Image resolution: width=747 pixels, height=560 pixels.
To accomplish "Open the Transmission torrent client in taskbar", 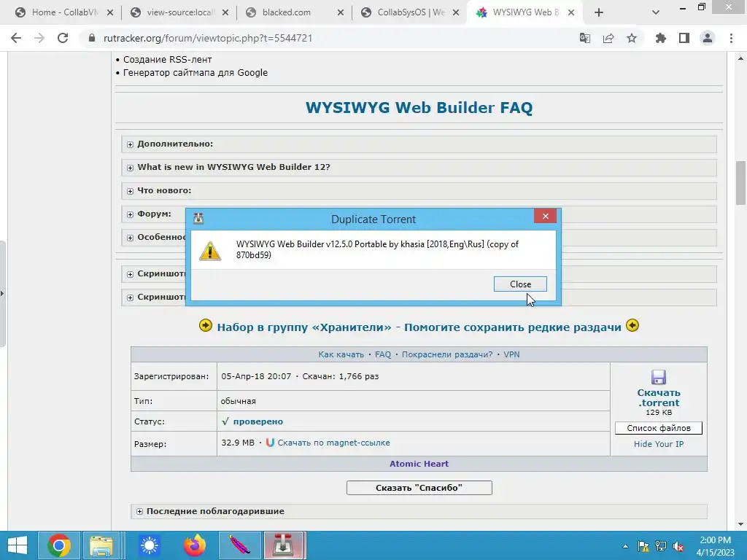I will point(285,545).
